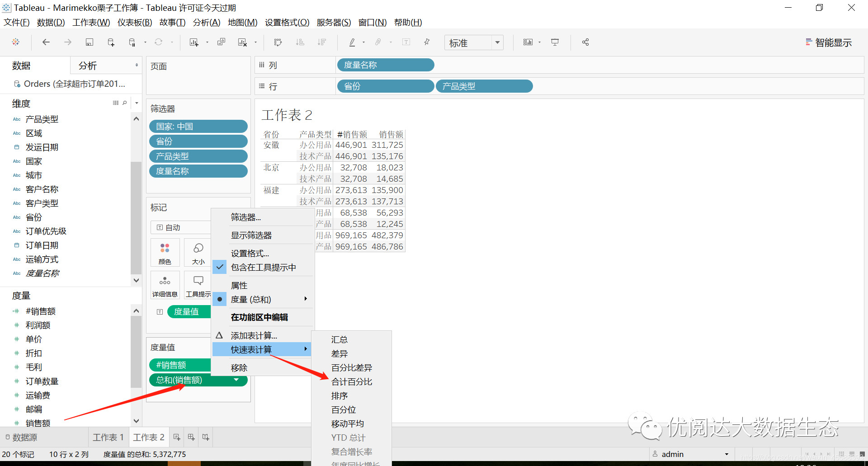Viewport: 868px width, 466px height.
Task: Click the share workbook icon
Action: point(585,42)
